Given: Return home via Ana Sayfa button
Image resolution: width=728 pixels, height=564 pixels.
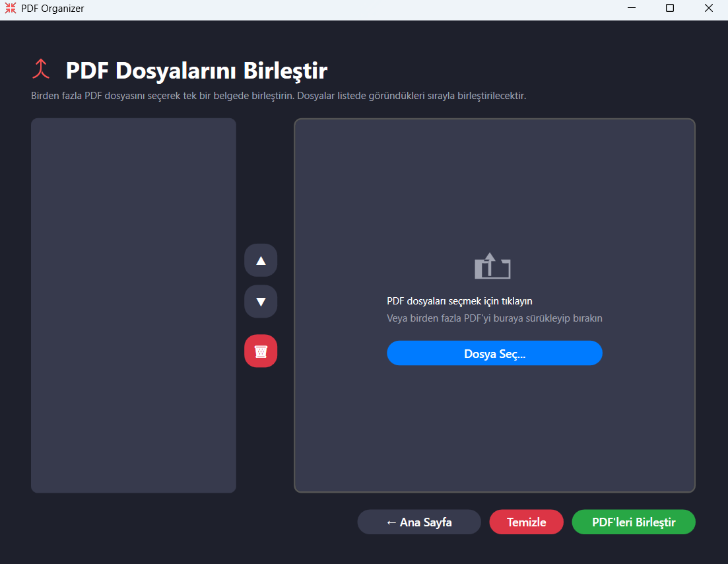Looking at the screenshot, I should click(x=418, y=522).
